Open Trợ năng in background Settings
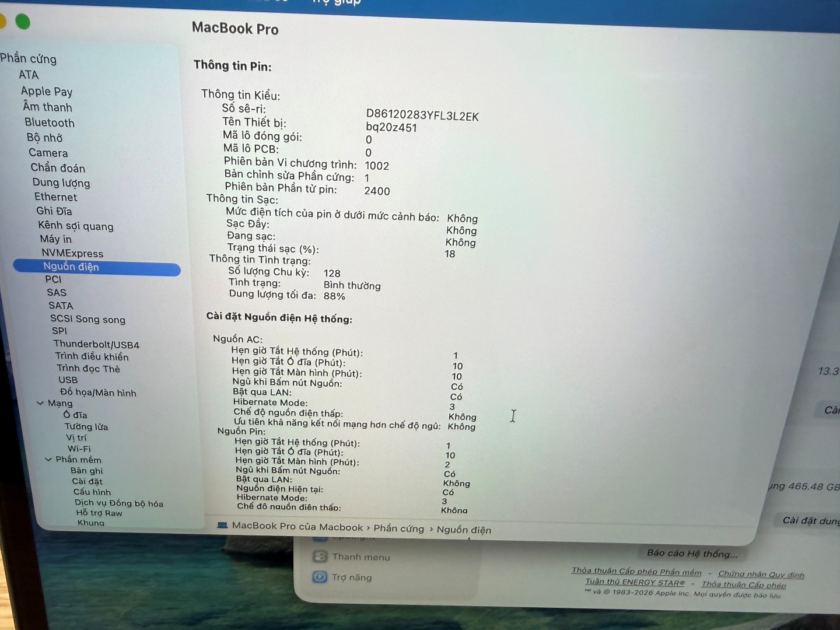The image size is (840, 630). tap(352, 577)
